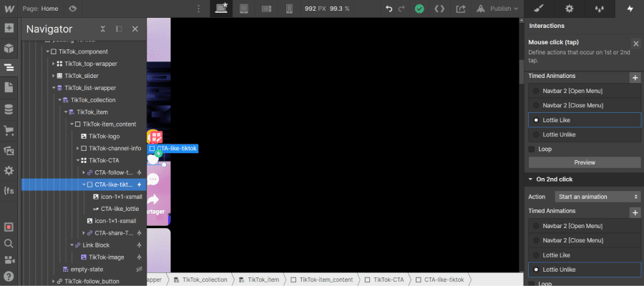Expand the TikTok_slider node
Screen dimensions: 644x286
(54, 76)
